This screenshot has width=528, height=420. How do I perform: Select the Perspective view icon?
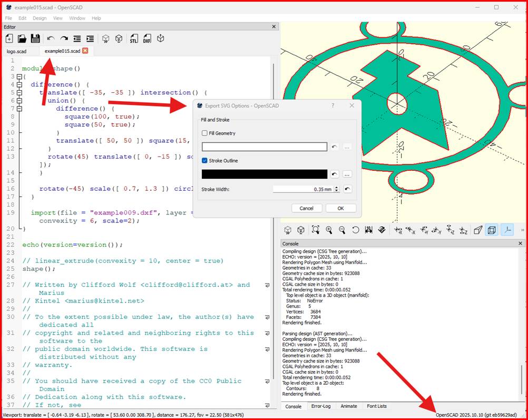click(478, 230)
